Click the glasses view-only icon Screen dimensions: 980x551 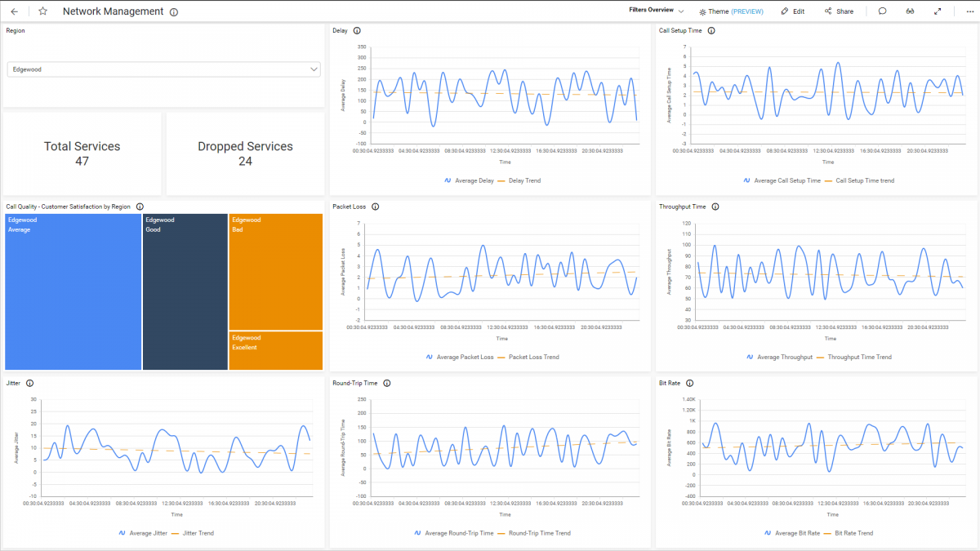tap(910, 11)
